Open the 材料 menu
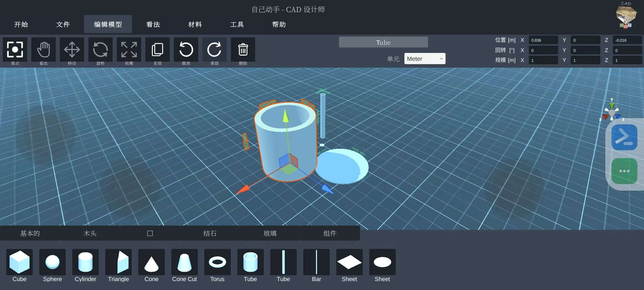This screenshot has width=644, height=290. (195, 24)
